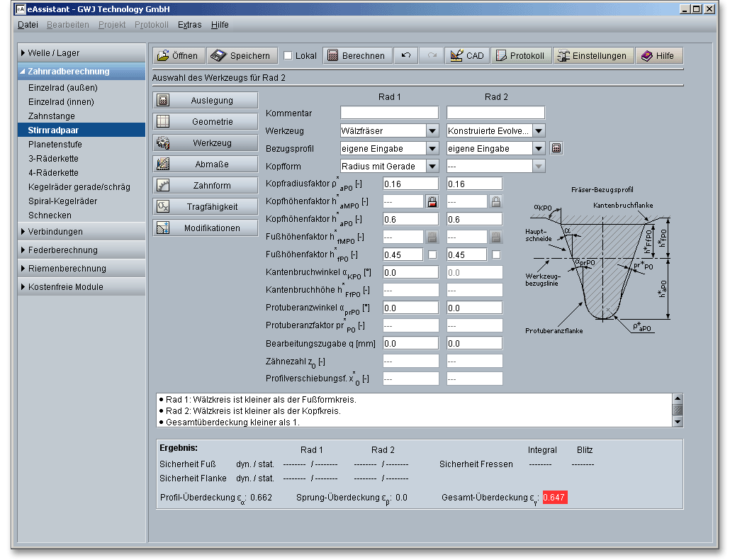The height and width of the screenshot is (560, 730).
Task: Toggle Rad 1 Fußhöhenfaktor checkbox
Action: [x=432, y=254]
